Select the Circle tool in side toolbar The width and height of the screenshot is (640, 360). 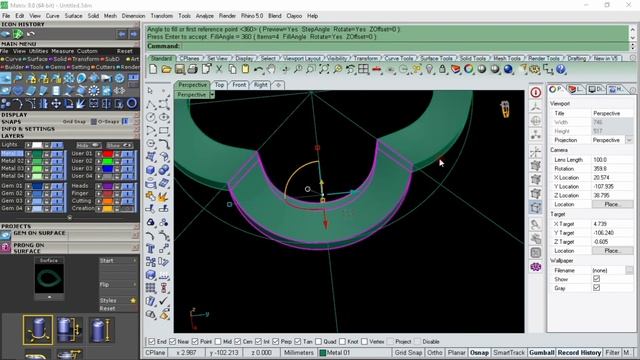click(151, 117)
